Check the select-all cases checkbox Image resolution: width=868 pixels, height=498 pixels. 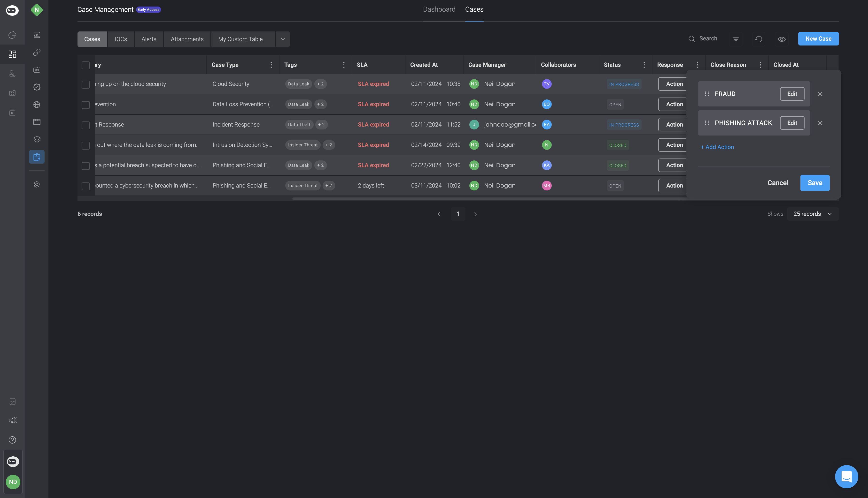85,65
